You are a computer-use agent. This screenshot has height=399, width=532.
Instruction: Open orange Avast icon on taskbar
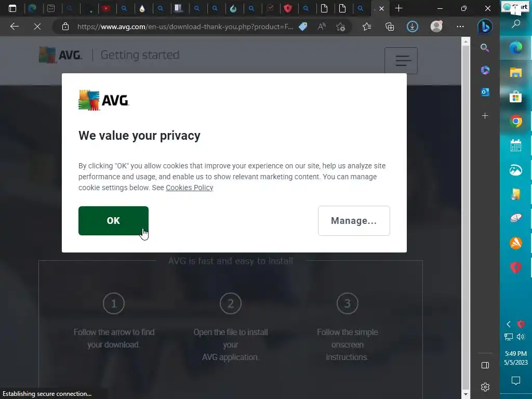[x=516, y=243]
